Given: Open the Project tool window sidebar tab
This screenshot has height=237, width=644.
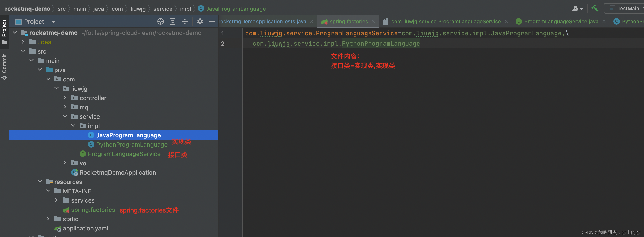Looking at the screenshot, I should (x=4, y=31).
